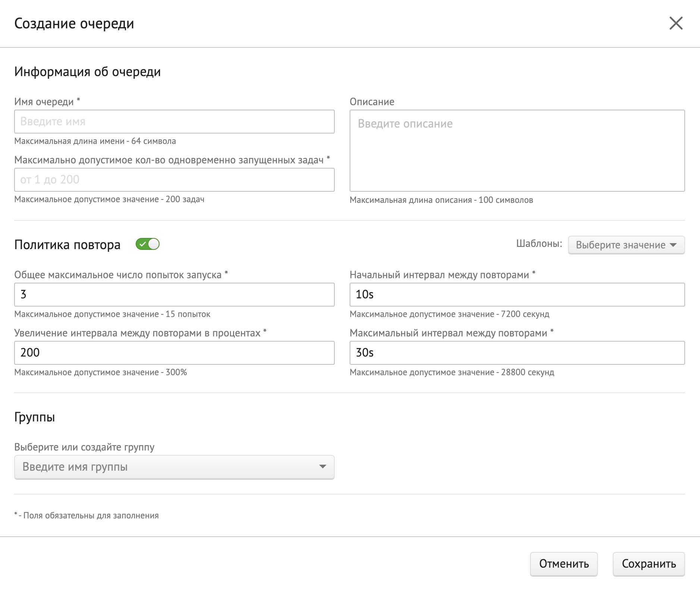Focus the 'Имя очереди' name input
This screenshot has width=700, height=590.
(x=174, y=122)
